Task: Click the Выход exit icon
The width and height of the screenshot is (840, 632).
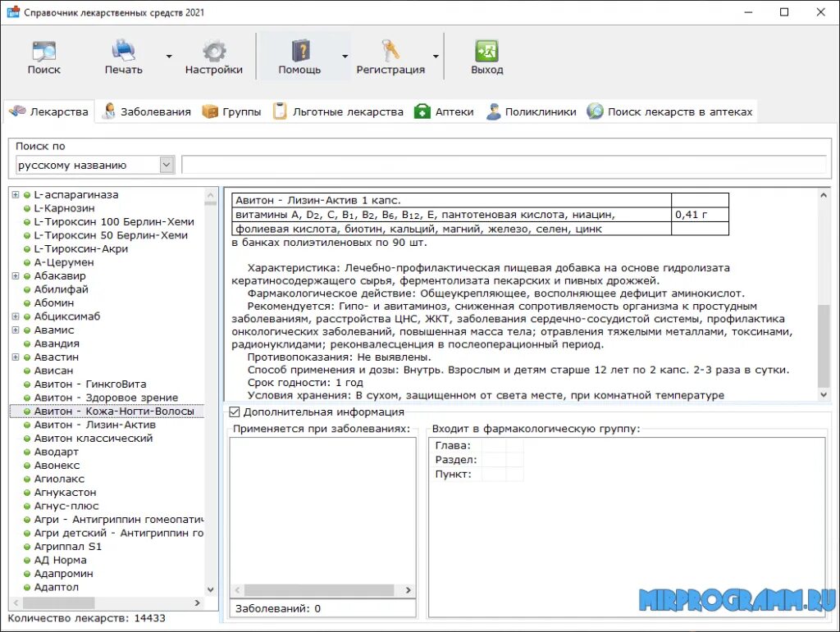Action: [486, 52]
